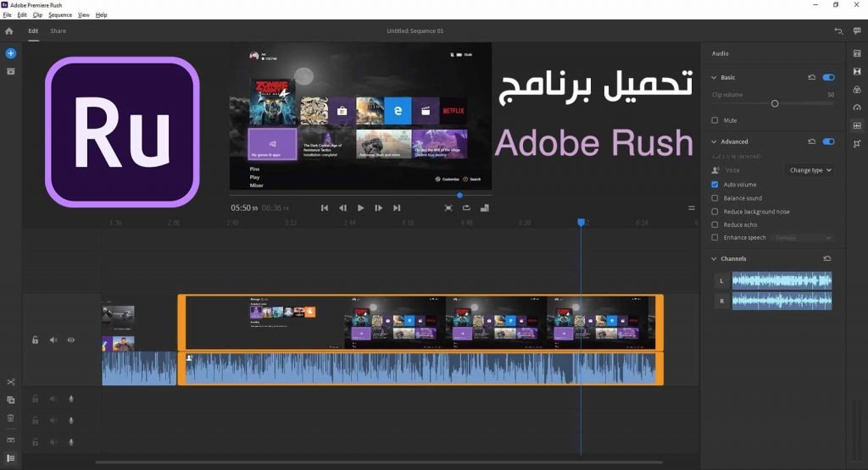Jump to the sequence end
Screen dimensions: 868x470
pos(397,208)
